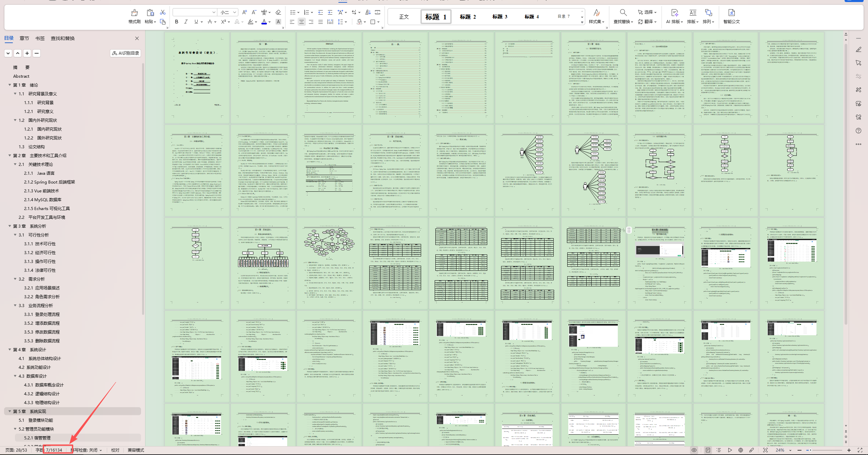The height and width of the screenshot is (455, 868).
Task: Collapse 3.3 业务流程分析 tree node
Action: pos(15,305)
